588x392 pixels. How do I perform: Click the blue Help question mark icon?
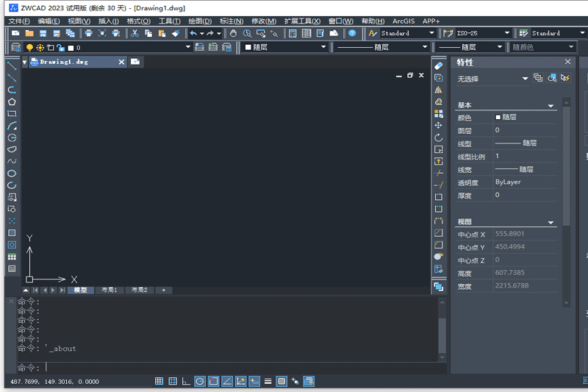pyautogui.click(x=352, y=33)
